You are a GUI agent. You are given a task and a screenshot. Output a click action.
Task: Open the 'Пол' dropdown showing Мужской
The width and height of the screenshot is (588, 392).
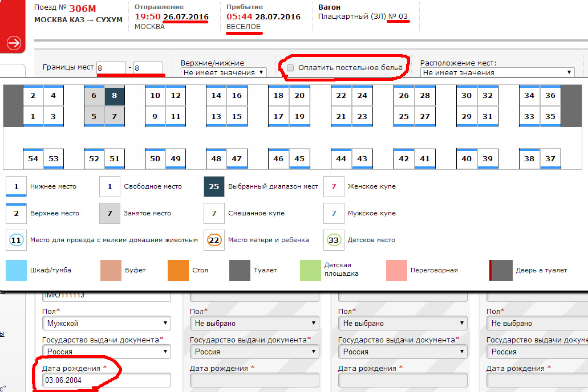107,323
